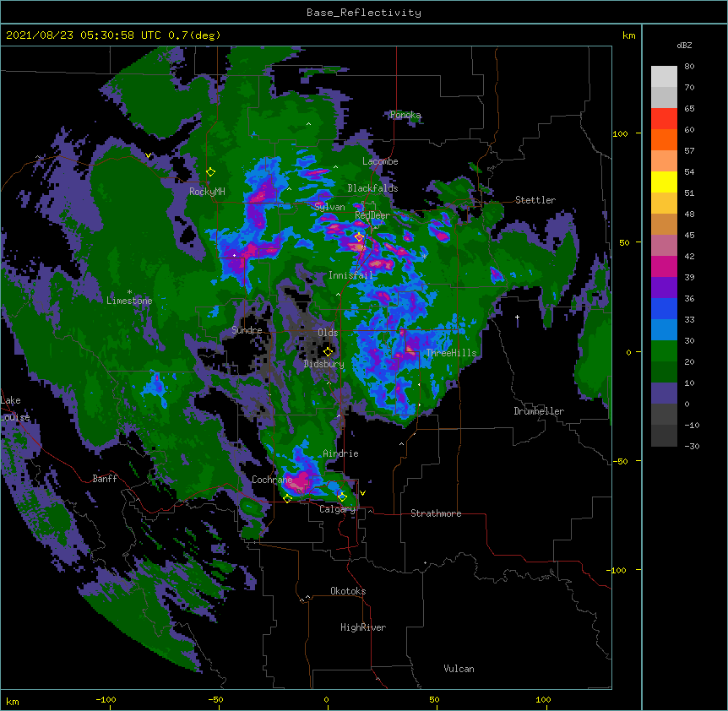Pick the orange 60–57 dBZ legend band

664,139
